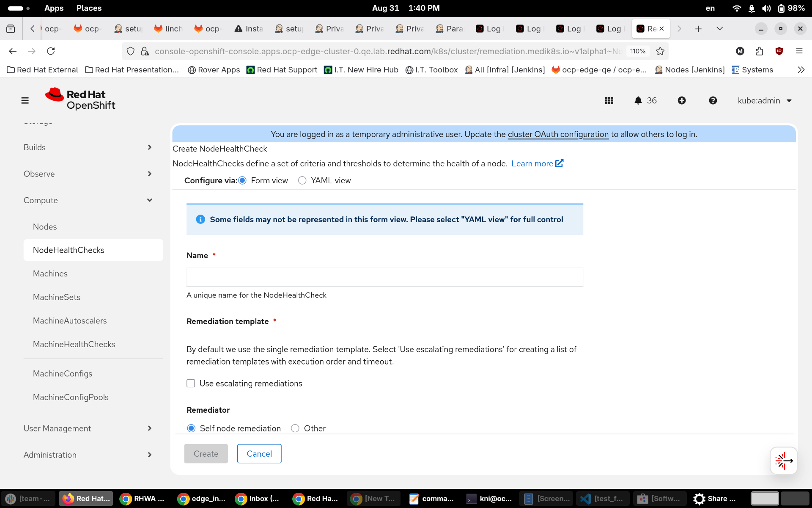This screenshot has height=508, width=812.
Task: Open the kube:admin user dropdown
Action: click(765, 100)
